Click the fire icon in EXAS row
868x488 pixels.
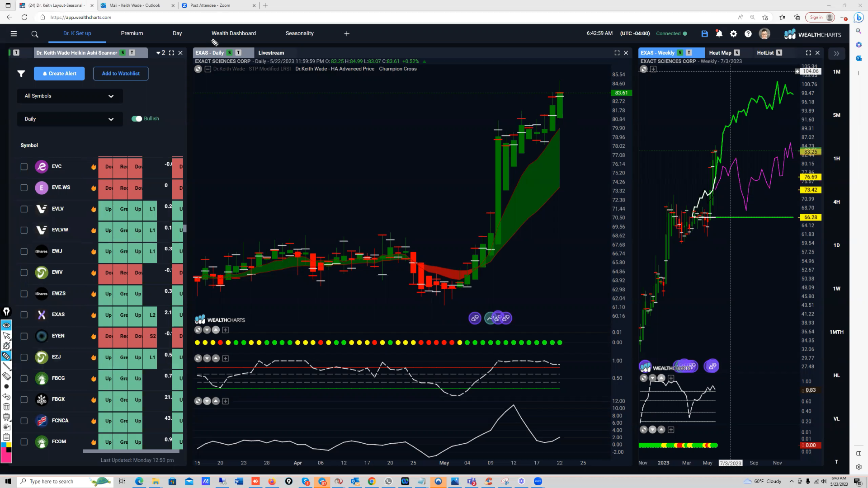point(94,315)
